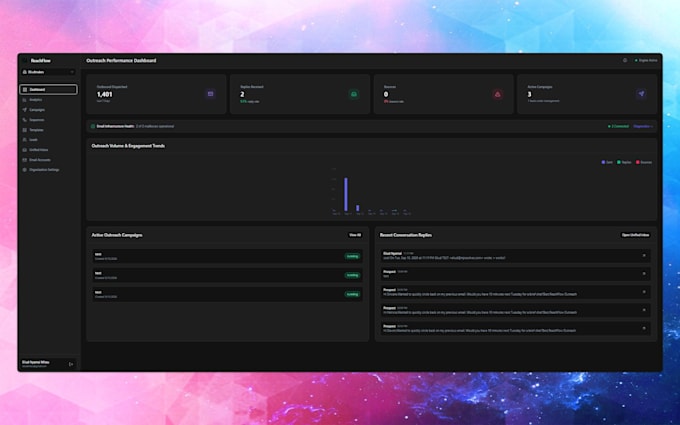Open Analytics in the sidebar
The image size is (680, 425).
pyautogui.click(x=49, y=100)
